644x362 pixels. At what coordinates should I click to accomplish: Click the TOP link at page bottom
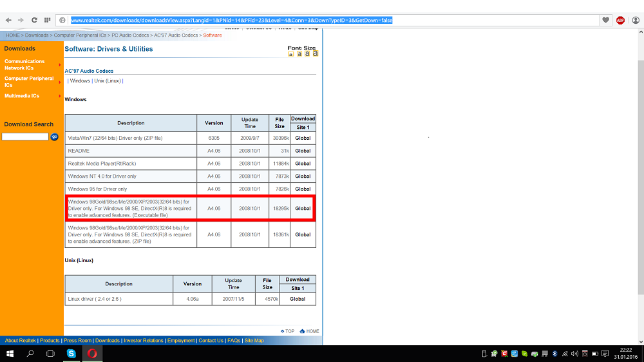[x=287, y=331]
